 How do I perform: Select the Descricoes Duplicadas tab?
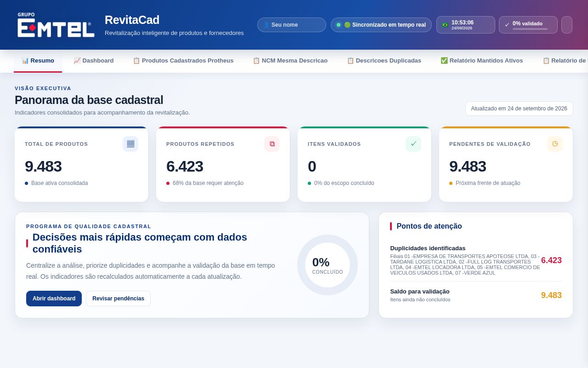coord(384,61)
